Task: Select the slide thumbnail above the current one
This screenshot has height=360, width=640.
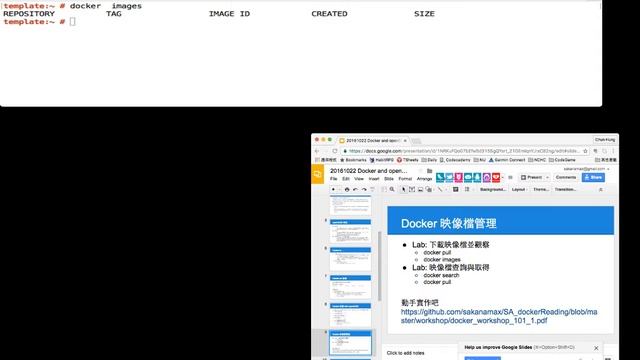Action: coord(350,315)
